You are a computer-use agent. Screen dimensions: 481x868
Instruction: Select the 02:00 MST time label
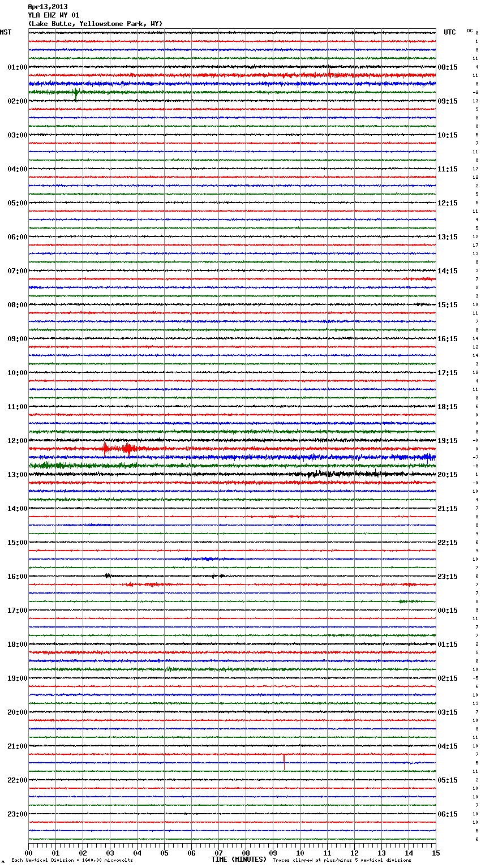[17, 101]
